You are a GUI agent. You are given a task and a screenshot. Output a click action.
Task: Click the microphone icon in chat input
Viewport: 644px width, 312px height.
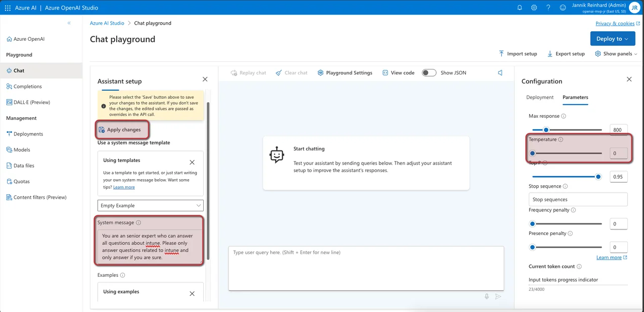pyautogui.click(x=487, y=296)
